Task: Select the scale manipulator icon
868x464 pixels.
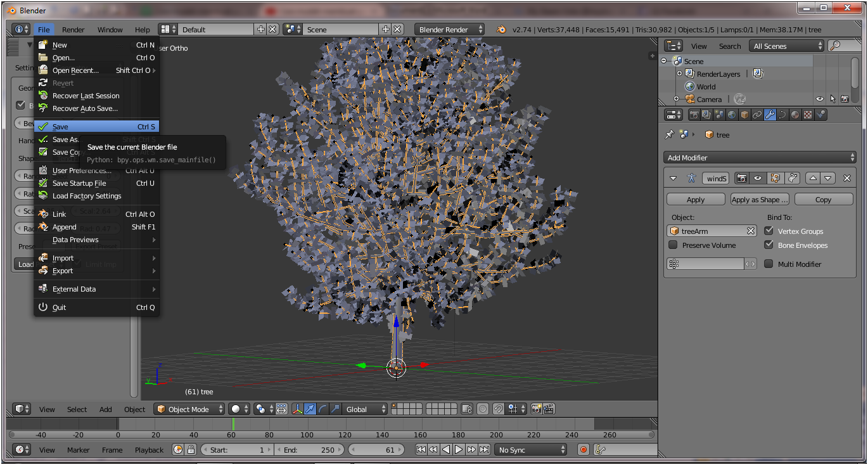Action: click(335, 409)
